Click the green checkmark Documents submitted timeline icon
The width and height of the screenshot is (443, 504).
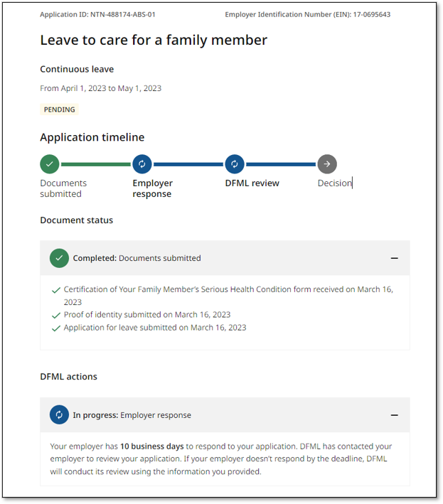pyautogui.click(x=50, y=164)
